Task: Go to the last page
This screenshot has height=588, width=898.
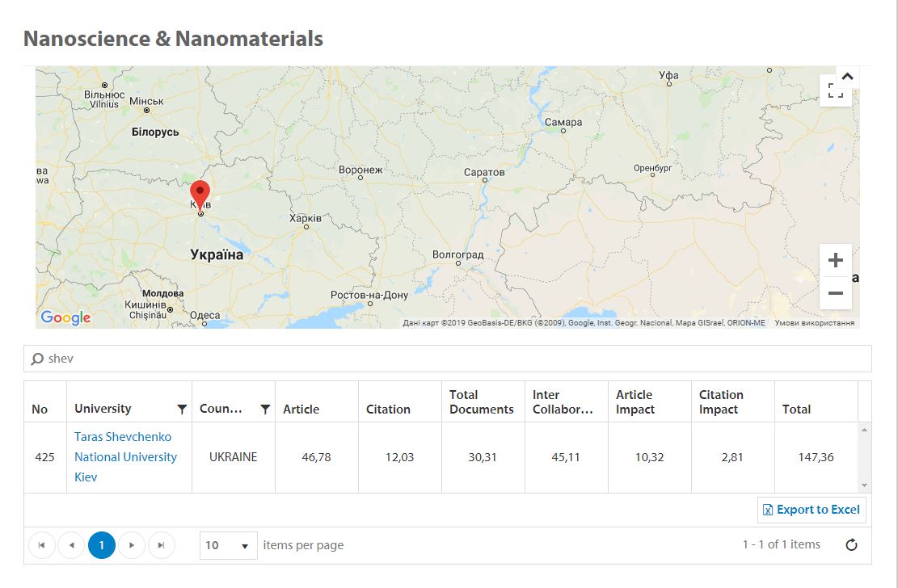Action: [x=162, y=545]
